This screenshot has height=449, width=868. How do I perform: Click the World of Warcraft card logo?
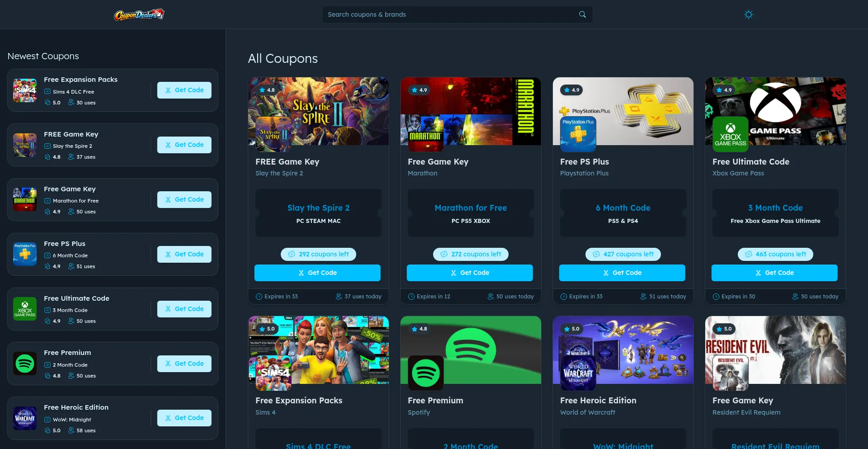(578, 373)
